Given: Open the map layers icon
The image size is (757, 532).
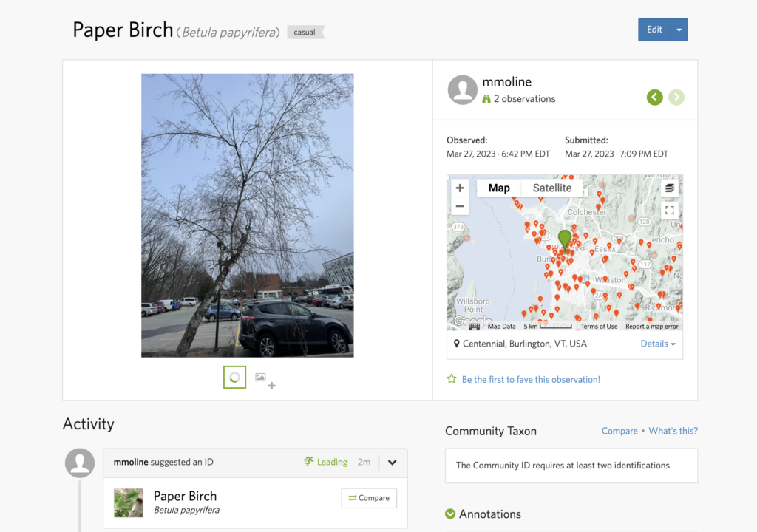Looking at the screenshot, I should 669,188.
